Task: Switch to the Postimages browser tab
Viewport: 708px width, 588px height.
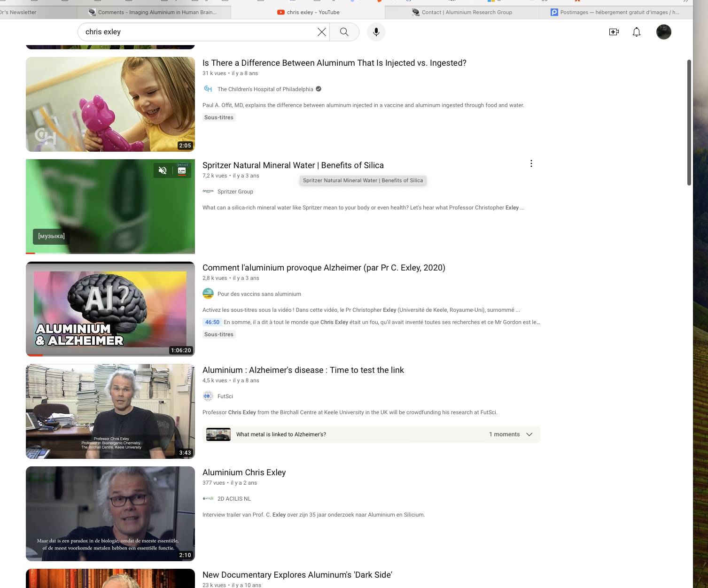Action: pos(616,12)
